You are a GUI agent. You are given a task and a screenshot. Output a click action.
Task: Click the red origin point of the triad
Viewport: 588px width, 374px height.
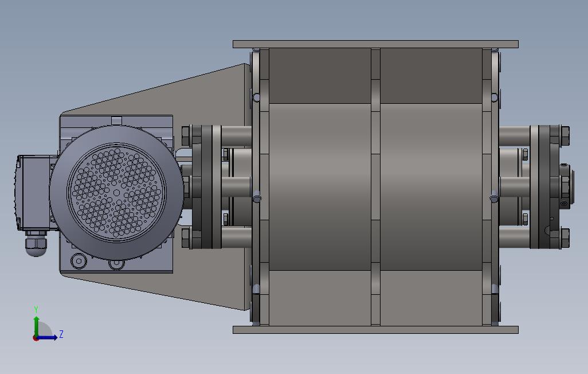(36, 338)
